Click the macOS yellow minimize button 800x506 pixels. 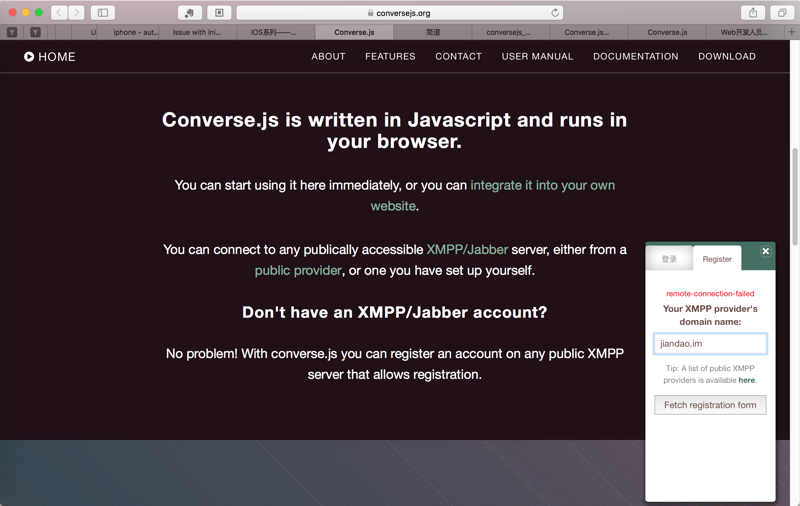[x=26, y=12]
